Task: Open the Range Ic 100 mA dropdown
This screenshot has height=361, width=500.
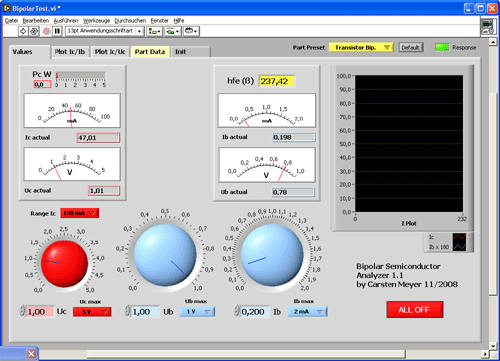Action: click(79, 213)
